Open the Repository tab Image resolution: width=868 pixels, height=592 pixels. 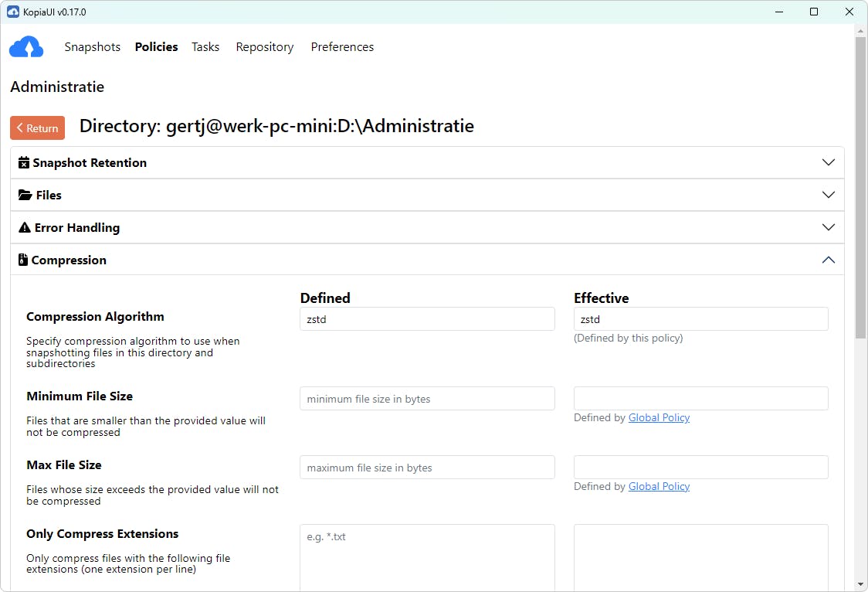pos(265,47)
